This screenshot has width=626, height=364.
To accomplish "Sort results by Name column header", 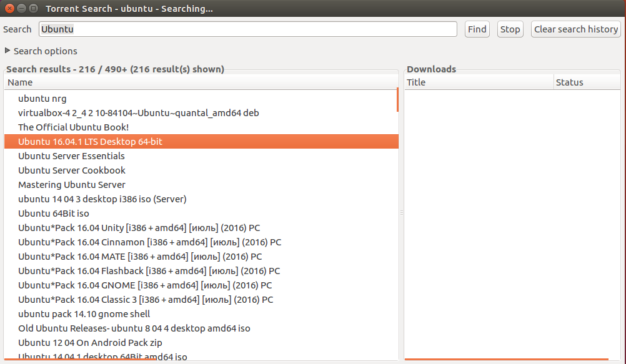I will click(200, 82).
